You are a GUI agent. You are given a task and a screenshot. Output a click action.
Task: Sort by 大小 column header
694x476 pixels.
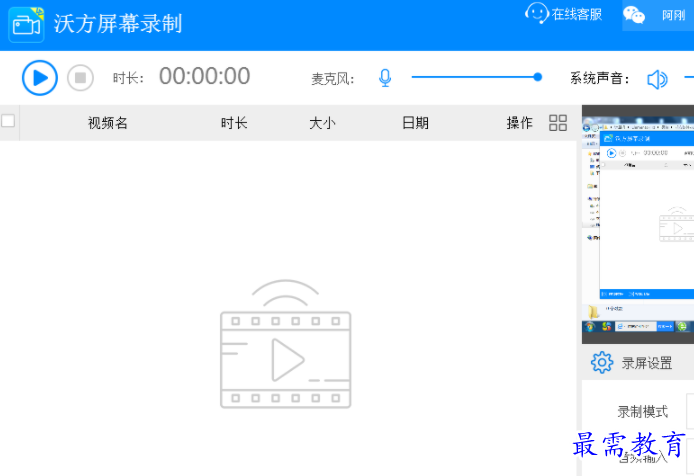click(322, 123)
